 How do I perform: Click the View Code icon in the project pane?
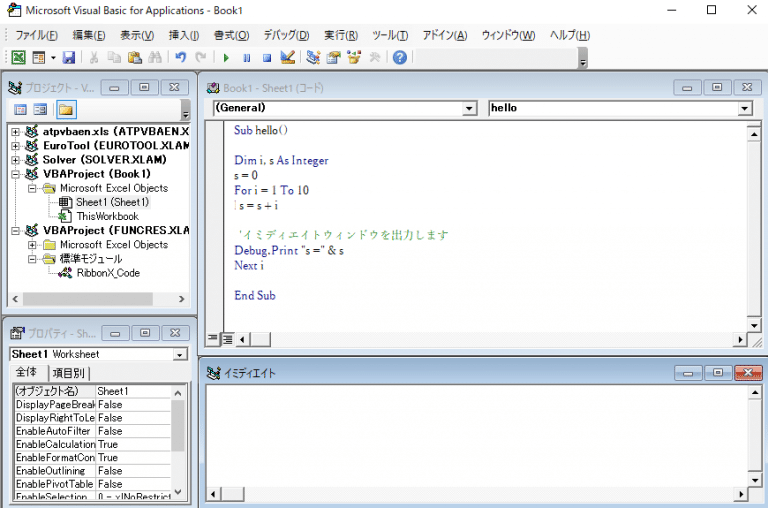[x=21, y=110]
